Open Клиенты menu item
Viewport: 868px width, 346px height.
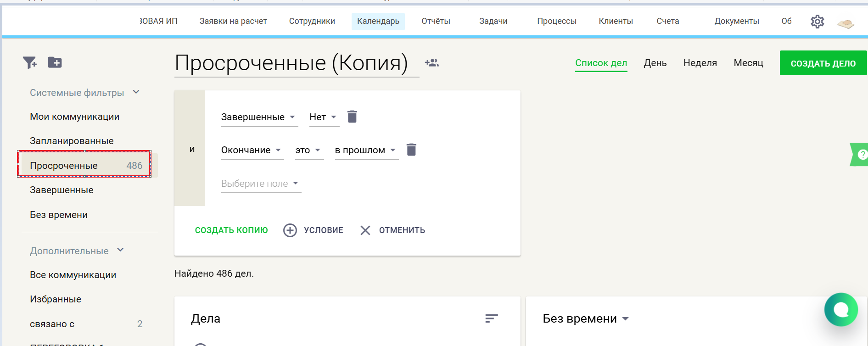pos(616,21)
